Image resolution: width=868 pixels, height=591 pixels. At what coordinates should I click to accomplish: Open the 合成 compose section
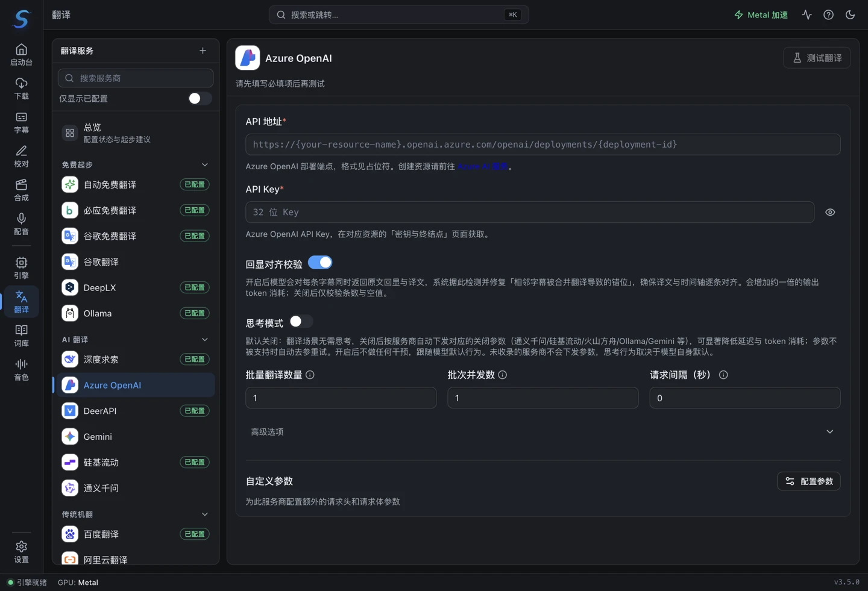[21, 190]
